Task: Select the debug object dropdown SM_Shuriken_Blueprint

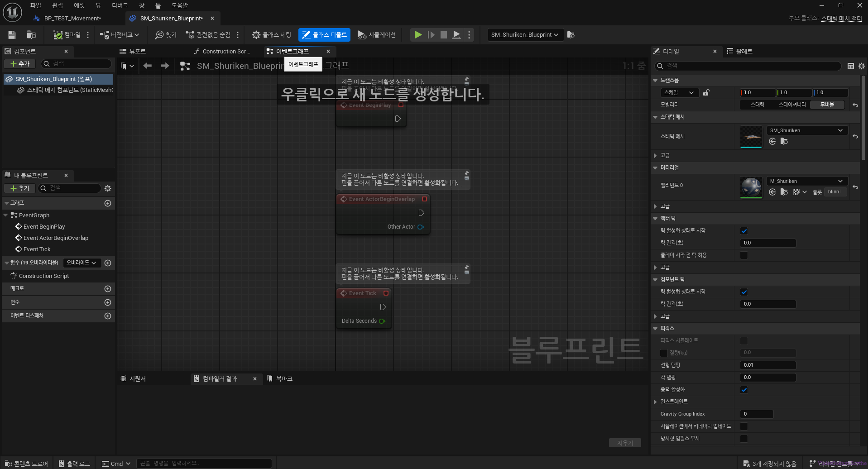Action: coord(525,35)
